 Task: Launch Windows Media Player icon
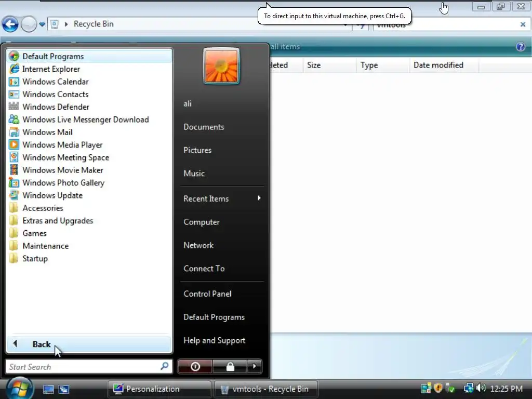pyautogui.click(x=14, y=144)
